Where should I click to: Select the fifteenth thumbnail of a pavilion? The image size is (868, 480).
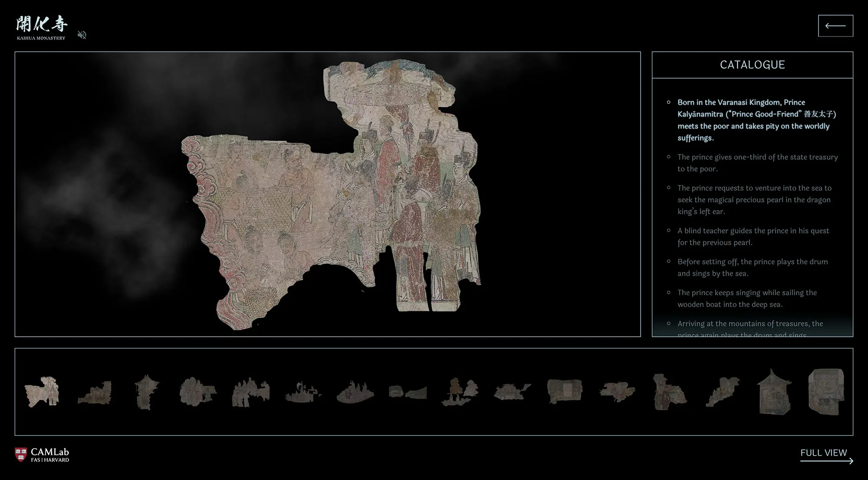tap(774, 392)
